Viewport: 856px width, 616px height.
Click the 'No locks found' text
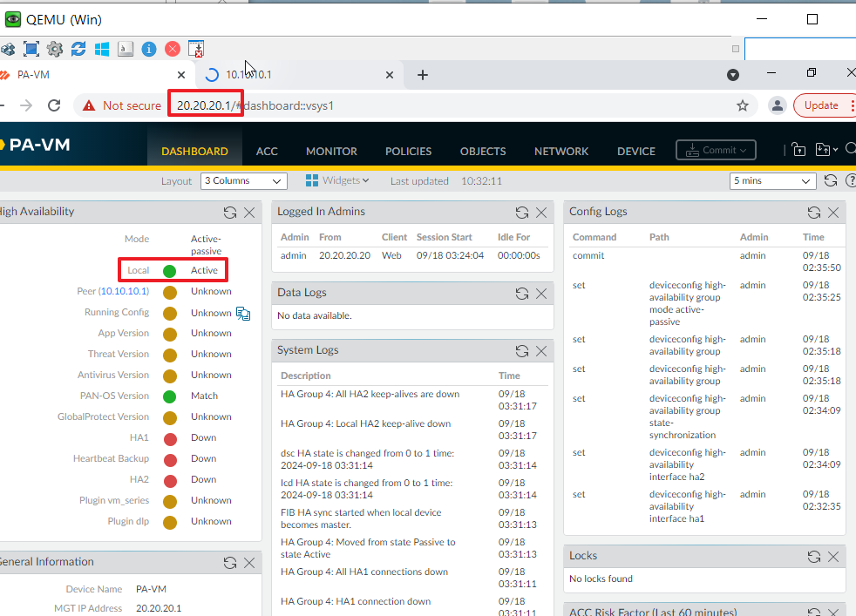point(601,579)
